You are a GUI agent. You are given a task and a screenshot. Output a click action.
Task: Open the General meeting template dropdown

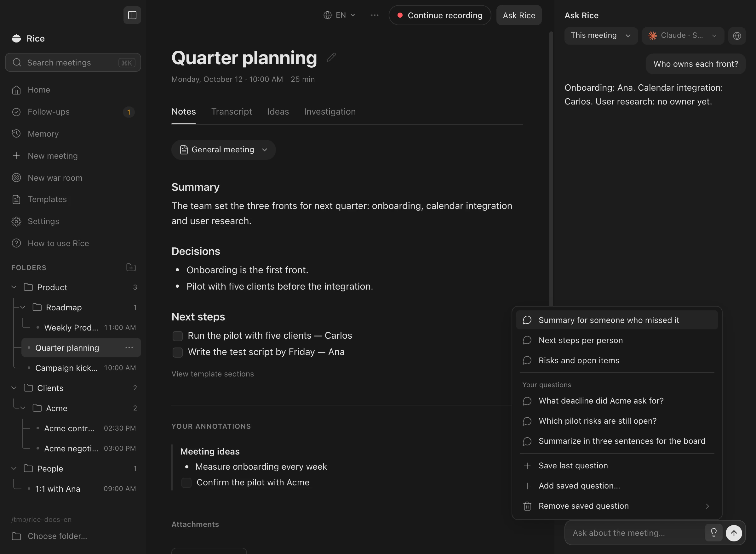point(223,150)
